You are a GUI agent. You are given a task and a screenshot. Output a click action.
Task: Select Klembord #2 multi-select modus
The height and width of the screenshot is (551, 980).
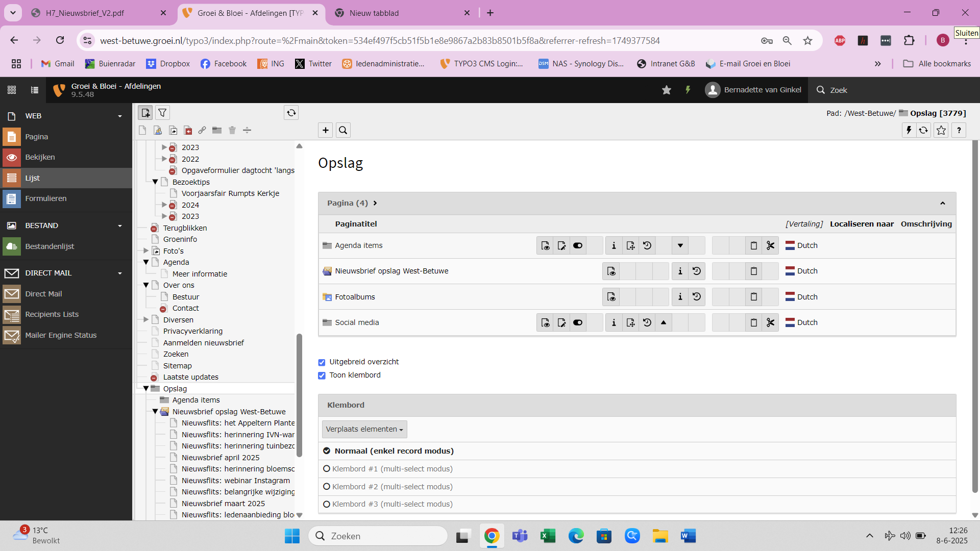click(x=327, y=487)
